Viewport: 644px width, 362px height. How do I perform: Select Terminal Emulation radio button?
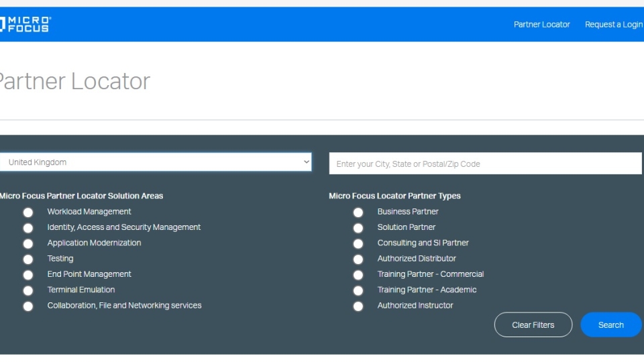coord(28,290)
